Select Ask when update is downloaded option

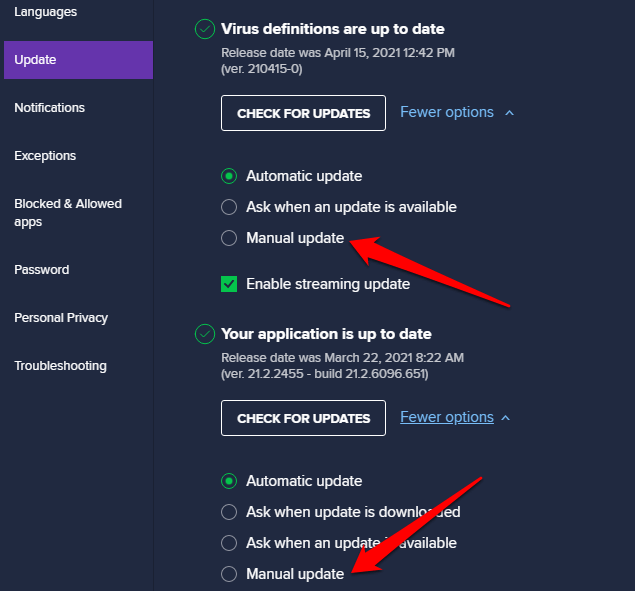[229, 512]
